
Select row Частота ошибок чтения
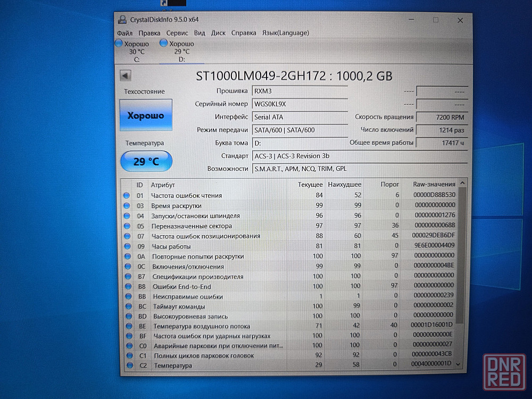point(289,195)
